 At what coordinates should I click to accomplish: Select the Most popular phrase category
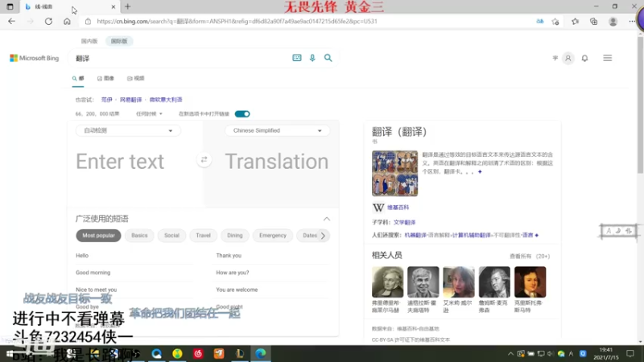click(98, 236)
